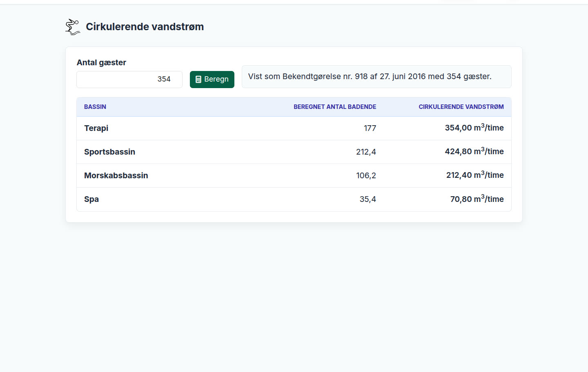Viewport: 588px width, 372px height.
Task: Click the 70,80 m³/time flow value
Action: (477, 199)
